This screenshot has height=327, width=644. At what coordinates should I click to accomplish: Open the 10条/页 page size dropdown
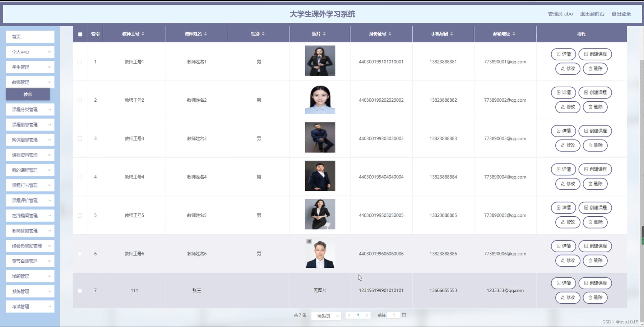[325, 316]
